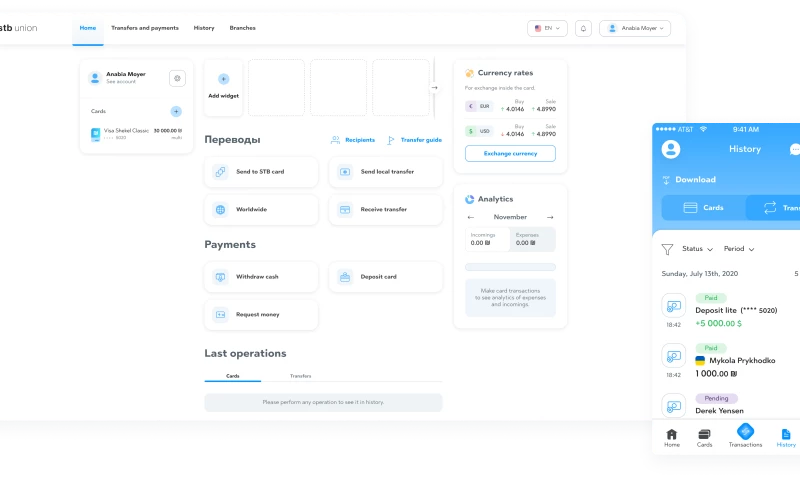
Task: Click the Expenses 0.00 box
Action: [x=533, y=239]
